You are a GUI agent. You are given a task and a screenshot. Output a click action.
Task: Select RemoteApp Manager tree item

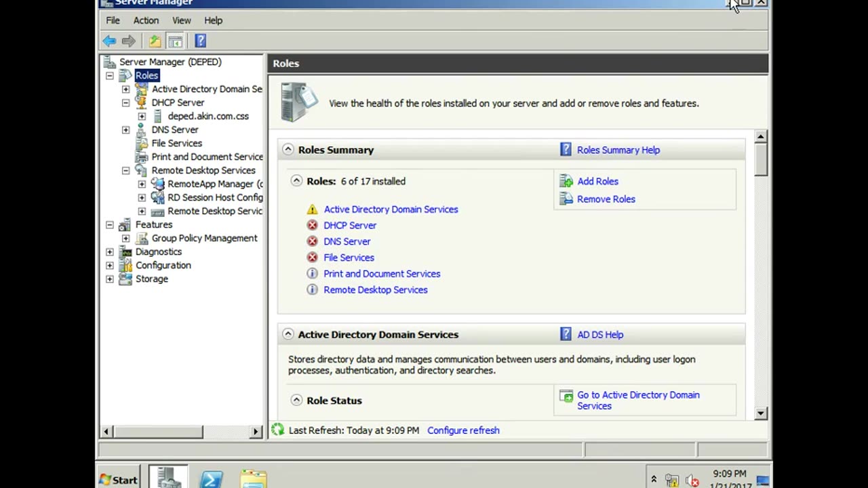(215, 184)
